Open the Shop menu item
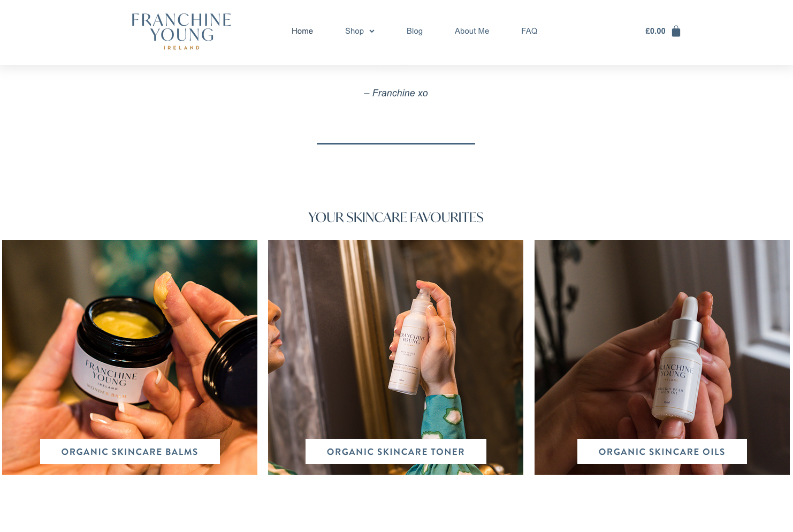 tap(354, 31)
